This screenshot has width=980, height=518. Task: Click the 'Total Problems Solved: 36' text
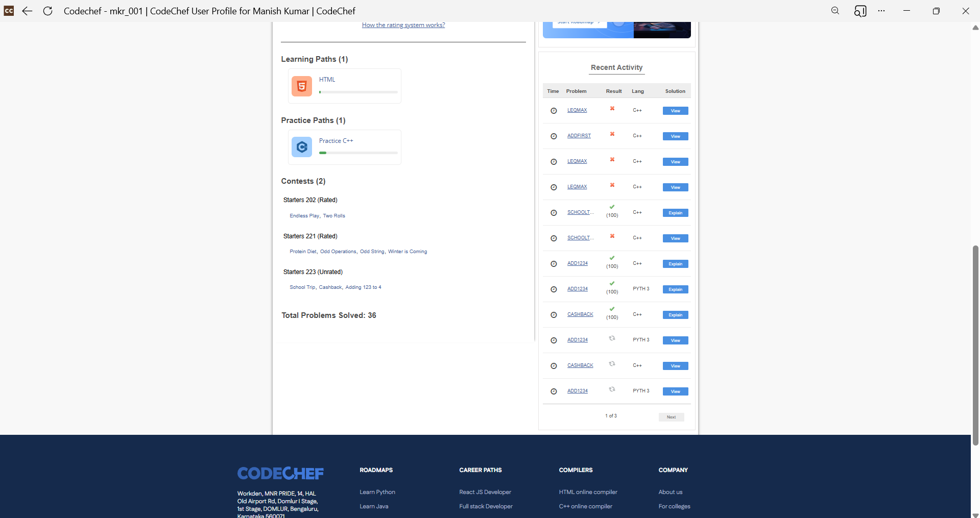pyautogui.click(x=329, y=315)
